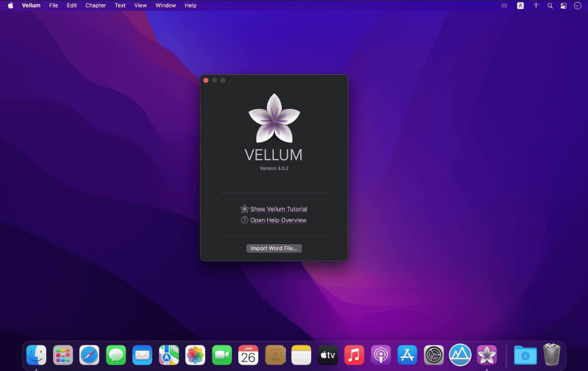Open Control Center in the menu bar
Screen dimensions: 588x371
[x=564, y=5]
